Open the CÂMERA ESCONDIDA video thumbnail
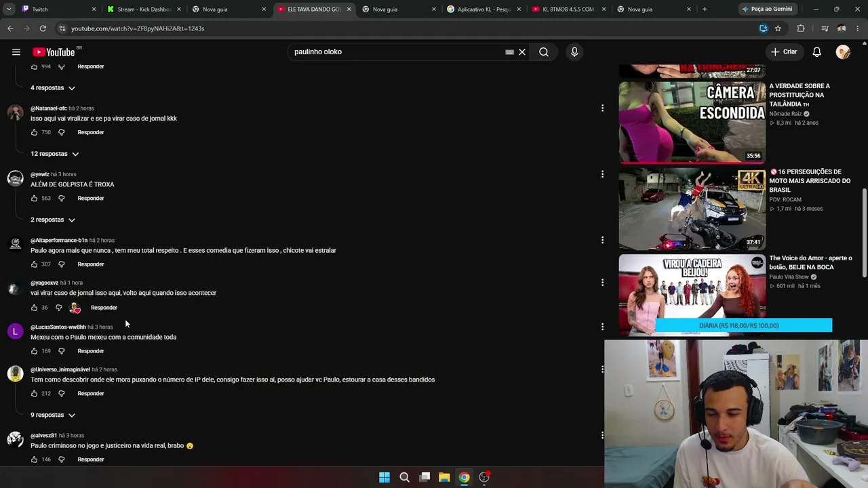The image size is (868, 488). 692,123
